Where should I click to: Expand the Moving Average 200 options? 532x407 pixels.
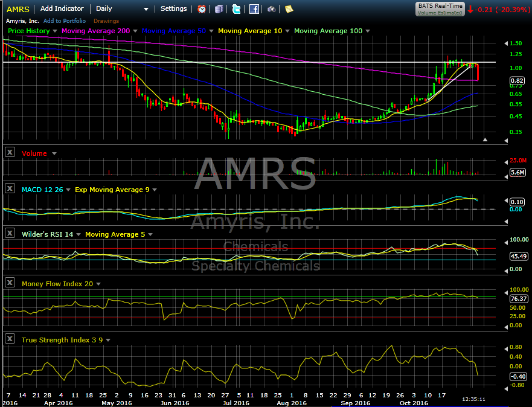[135, 31]
